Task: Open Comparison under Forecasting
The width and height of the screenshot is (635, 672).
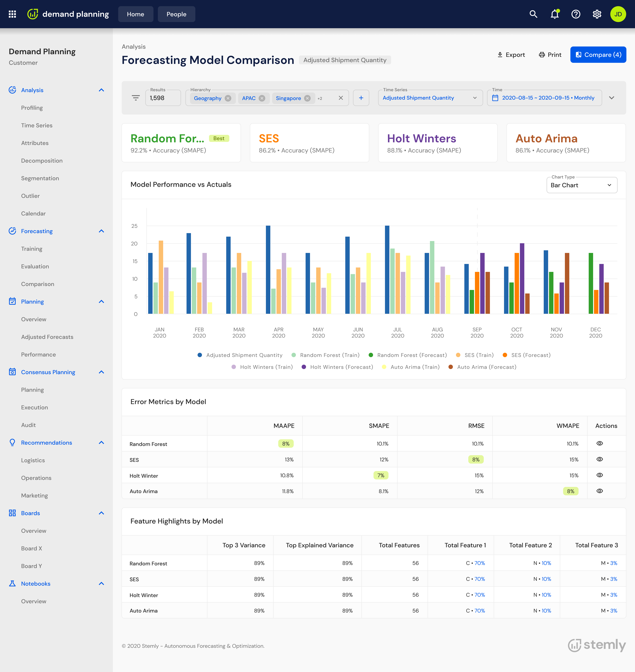Action: (x=38, y=284)
